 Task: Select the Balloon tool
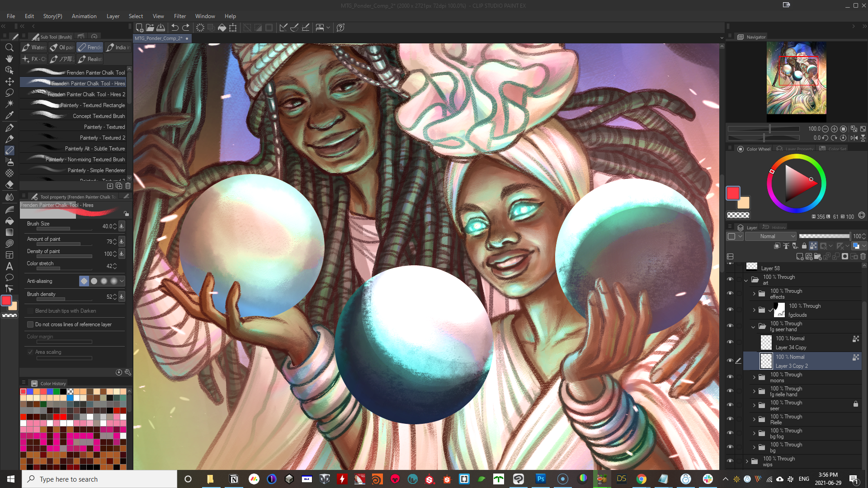[9, 277]
